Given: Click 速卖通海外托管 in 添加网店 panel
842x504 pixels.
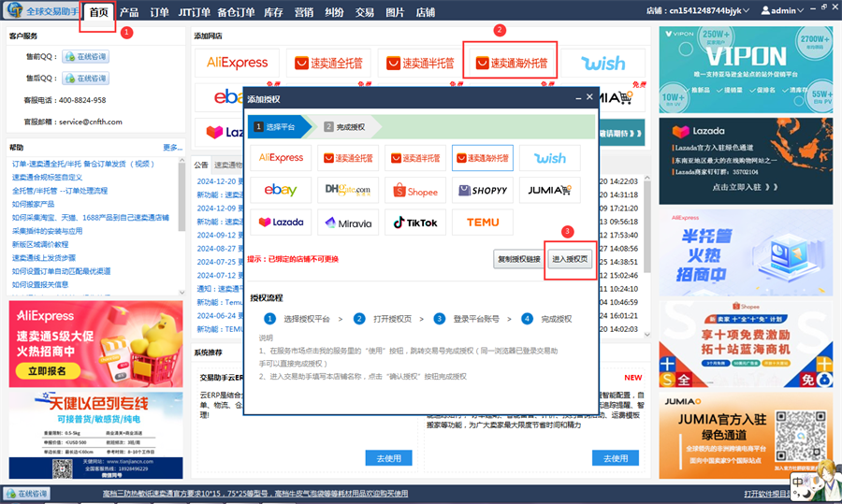Looking at the screenshot, I should [512, 63].
